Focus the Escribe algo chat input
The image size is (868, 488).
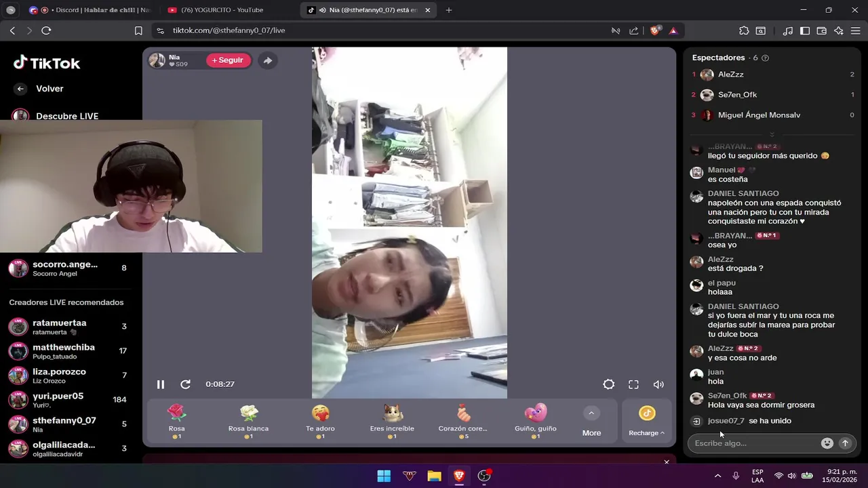pyautogui.click(x=754, y=443)
